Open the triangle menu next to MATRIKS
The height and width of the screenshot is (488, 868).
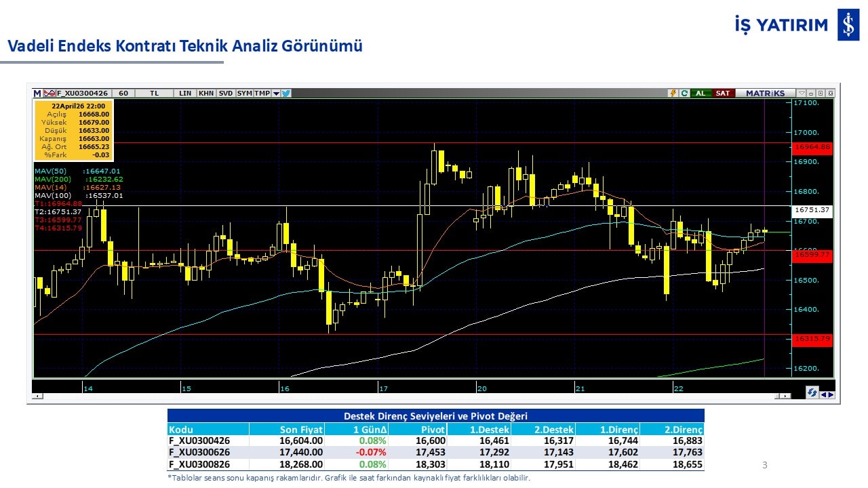(x=801, y=94)
